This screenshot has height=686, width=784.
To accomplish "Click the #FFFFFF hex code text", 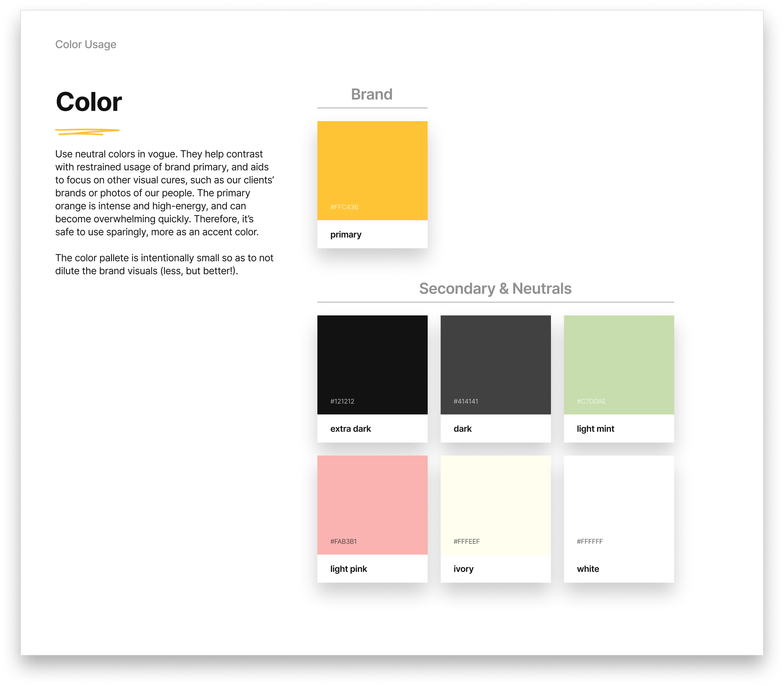I will pos(590,541).
